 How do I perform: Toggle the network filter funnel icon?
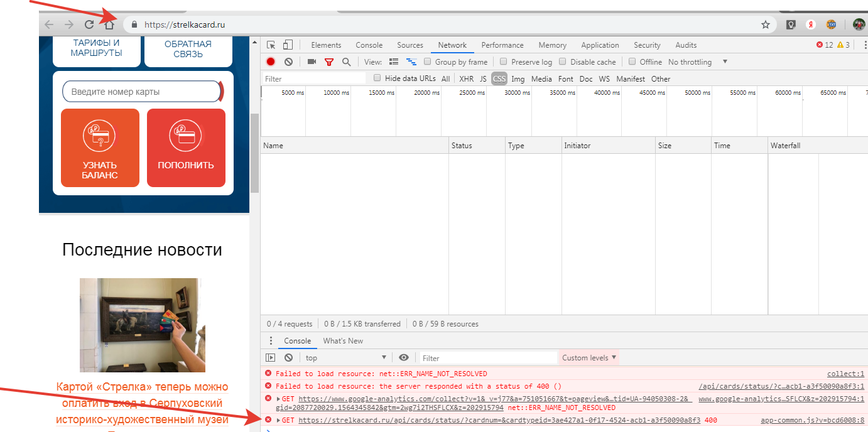(x=329, y=62)
